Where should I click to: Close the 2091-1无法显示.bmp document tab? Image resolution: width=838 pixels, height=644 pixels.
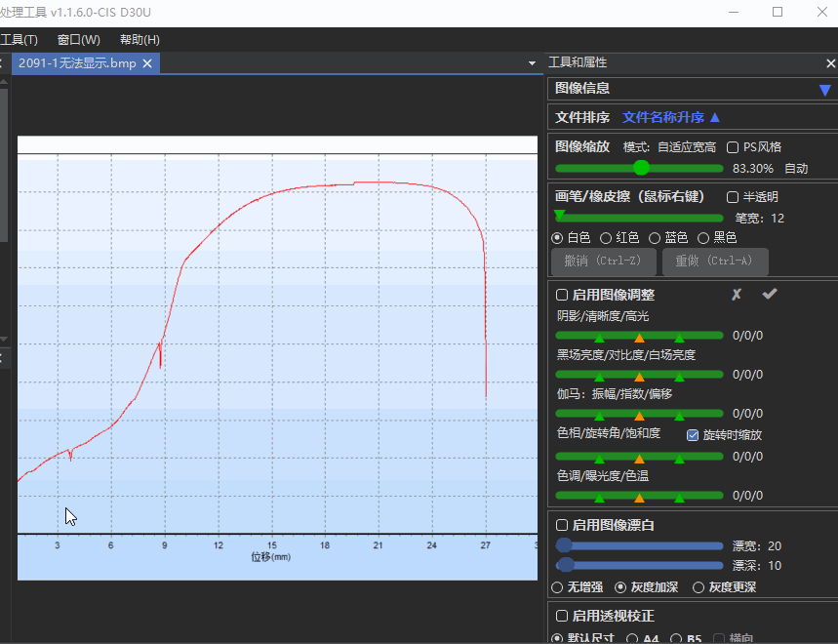click(x=147, y=63)
